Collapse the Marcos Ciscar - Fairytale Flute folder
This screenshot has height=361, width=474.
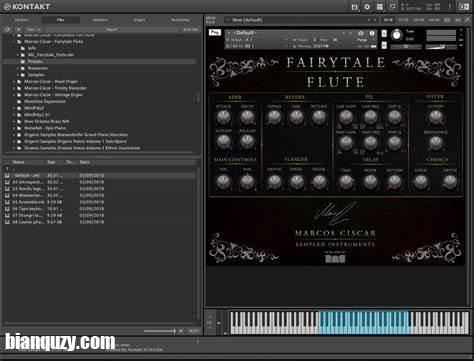point(14,42)
